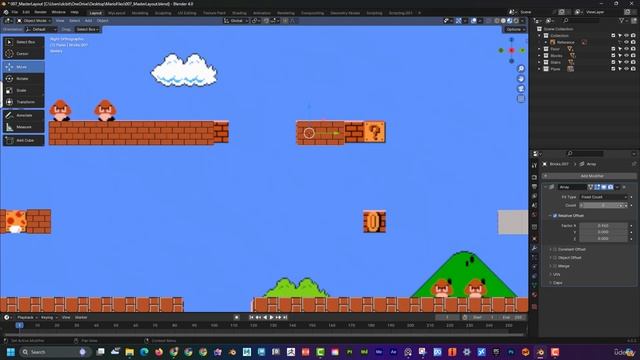Open the Texture properties checker tab
This screenshot has height=360, width=640.
point(534,307)
